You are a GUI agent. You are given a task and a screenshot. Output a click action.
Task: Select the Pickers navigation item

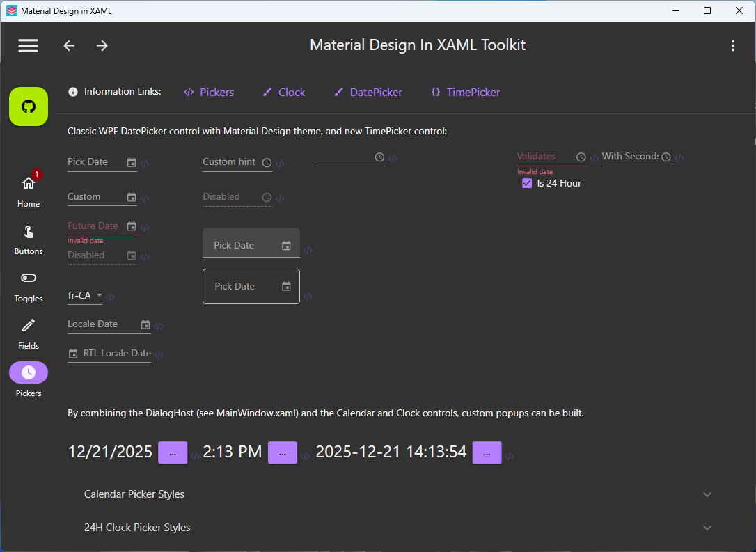click(29, 380)
